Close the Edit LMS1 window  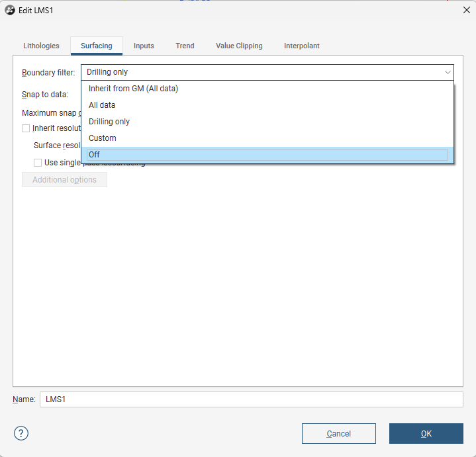pyautogui.click(x=467, y=10)
